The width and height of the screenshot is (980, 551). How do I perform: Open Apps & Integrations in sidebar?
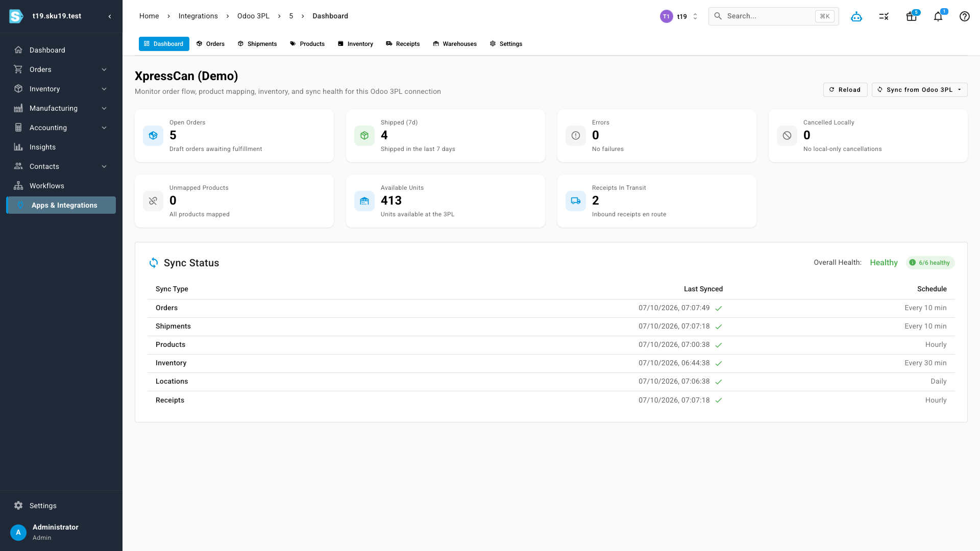tap(61, 205)
